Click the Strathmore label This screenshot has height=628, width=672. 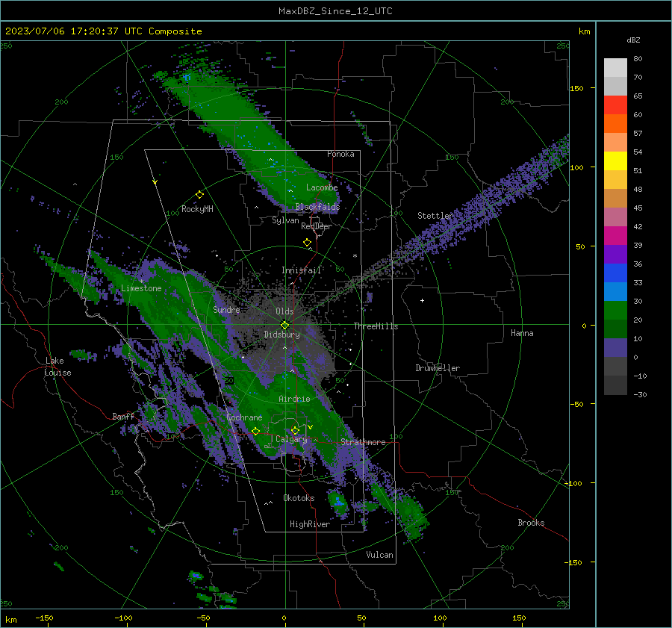[363, 442]
